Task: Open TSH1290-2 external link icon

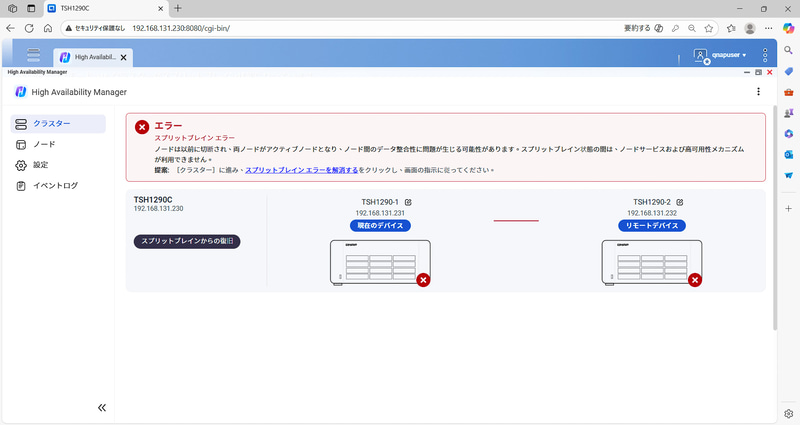Action: pyautogui.click(x=680, y=202)
